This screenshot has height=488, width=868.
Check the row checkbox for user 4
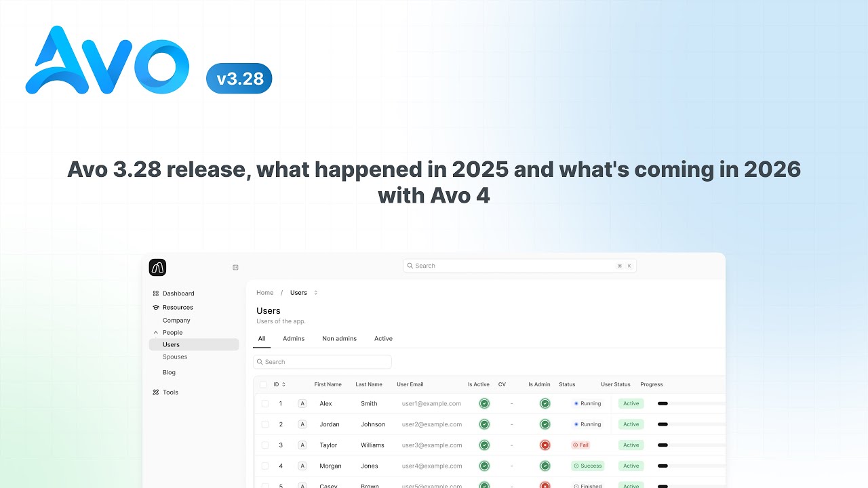coord(265,466)
